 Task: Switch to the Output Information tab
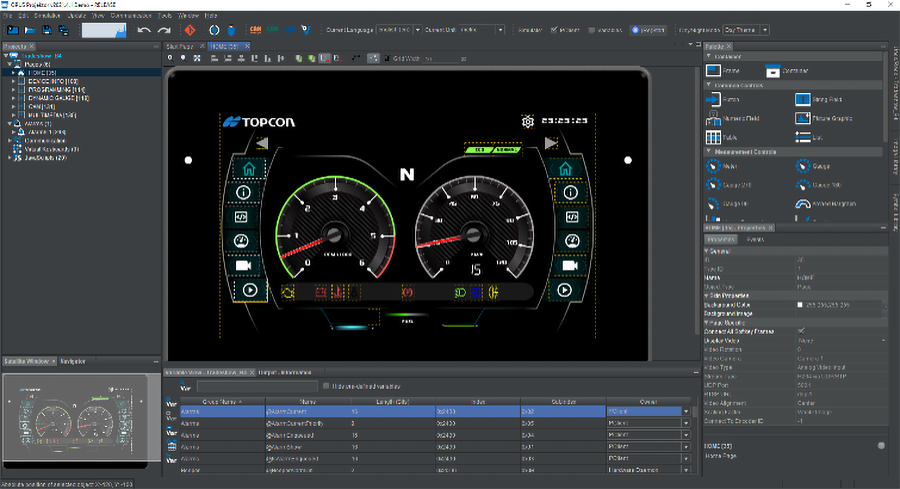point(285,372)
